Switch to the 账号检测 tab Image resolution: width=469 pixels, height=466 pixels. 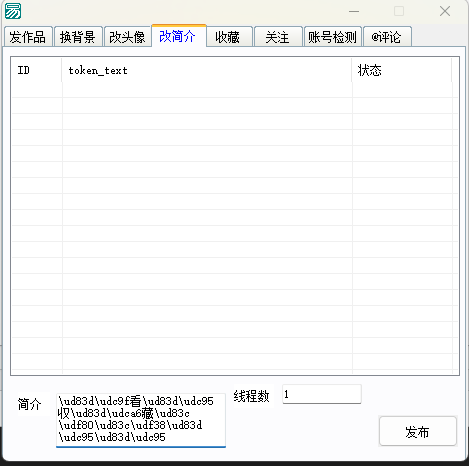tap(332, 36)
